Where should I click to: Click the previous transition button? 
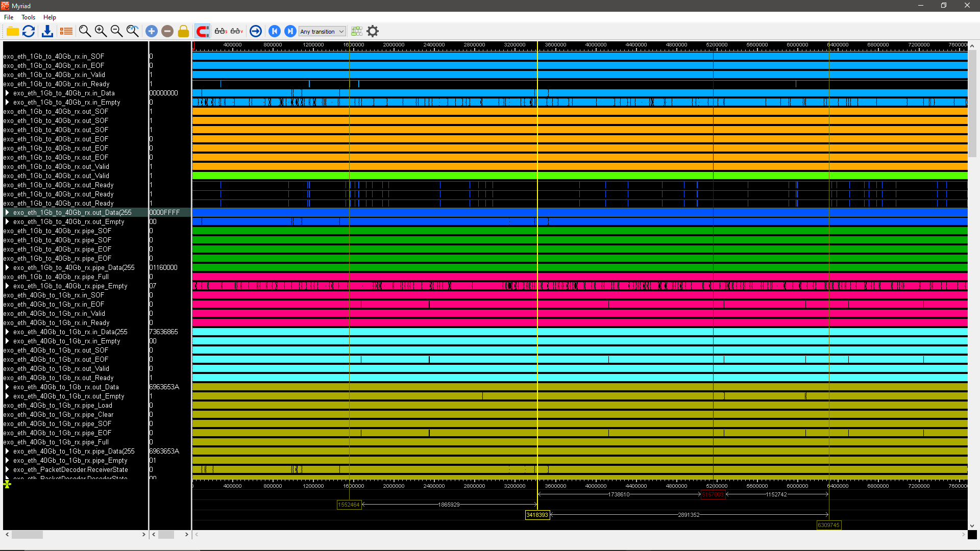(275, 31)
